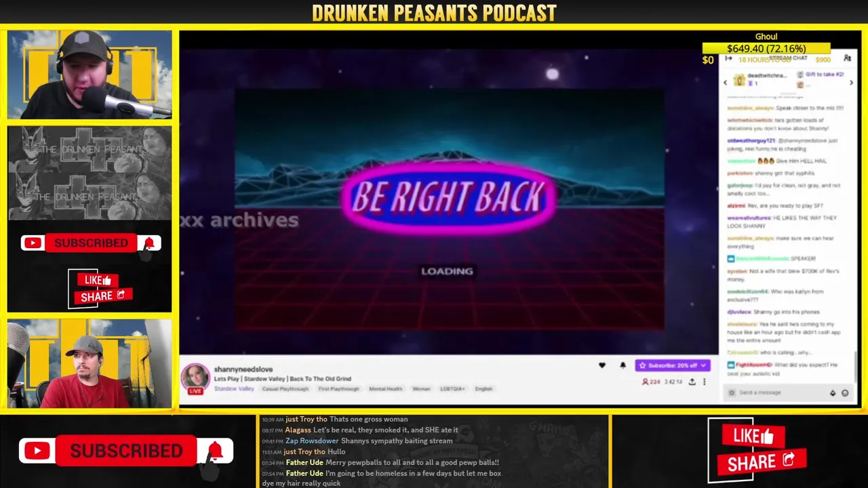Click Father Ude's homeless message
This screenshot has height=488, width=868.
pos(382,479)
